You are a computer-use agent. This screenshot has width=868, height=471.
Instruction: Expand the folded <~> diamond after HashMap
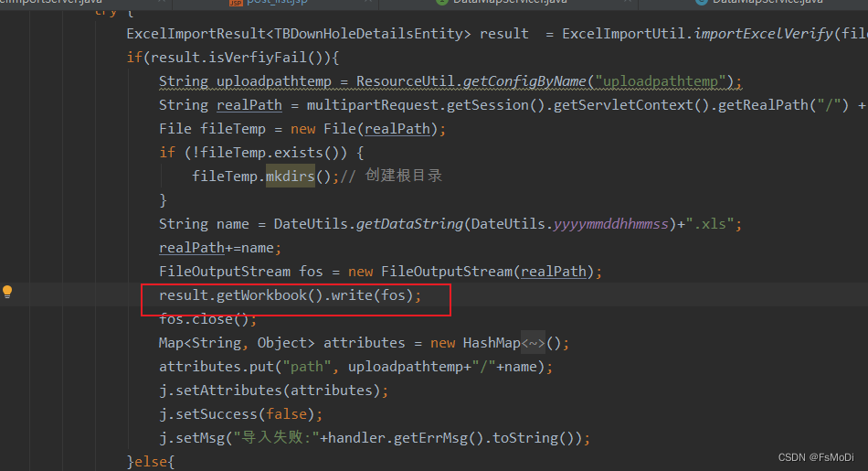coord(533,343)
